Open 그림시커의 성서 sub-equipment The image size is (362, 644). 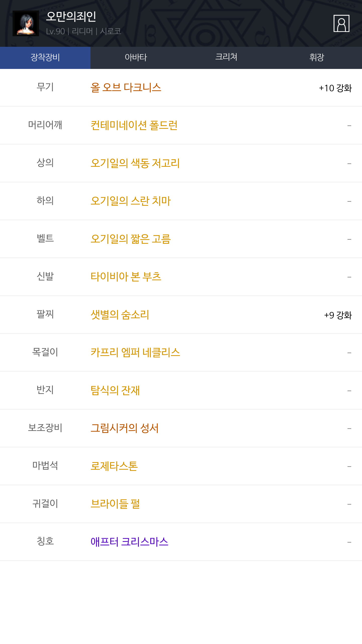click(124, 428)
